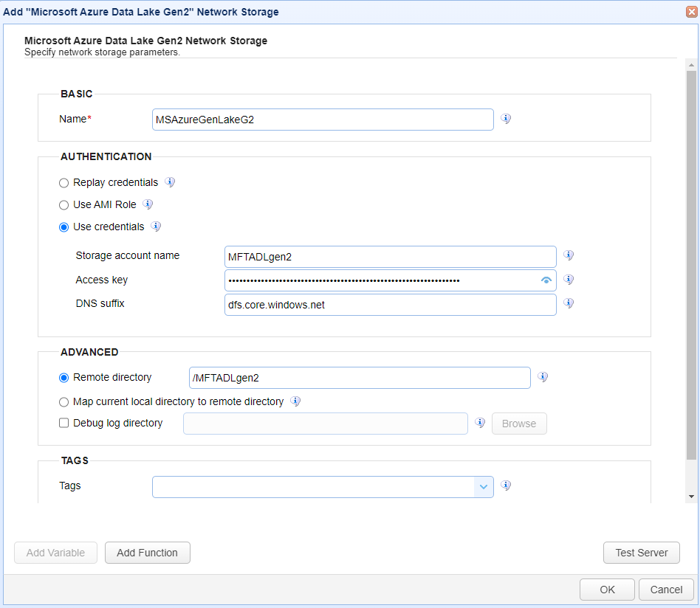
Task: Click the info icon for DNS suffix
Action: [x=569, y=303]
